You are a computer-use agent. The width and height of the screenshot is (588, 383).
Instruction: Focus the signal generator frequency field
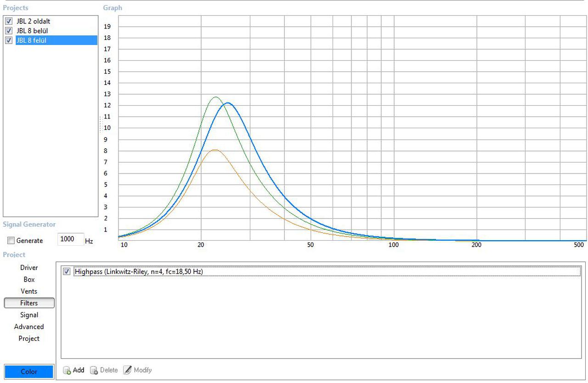click(71, 240)
